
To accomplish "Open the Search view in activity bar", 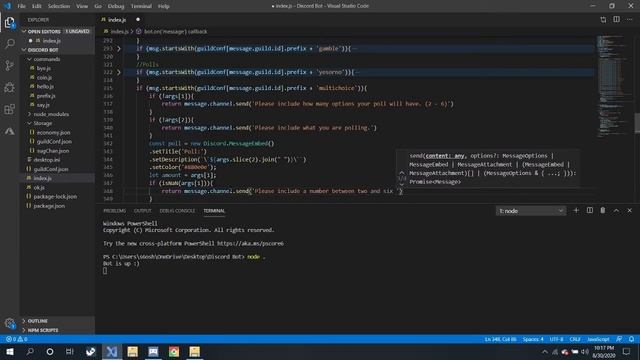I will [9, 43].
